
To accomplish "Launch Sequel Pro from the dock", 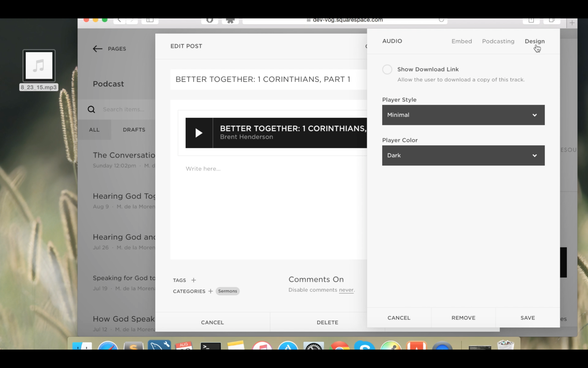I will (159, 345).
